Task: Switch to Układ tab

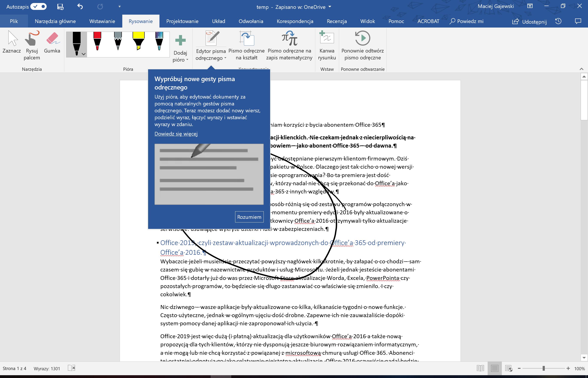Action: [x=219, y=21]
